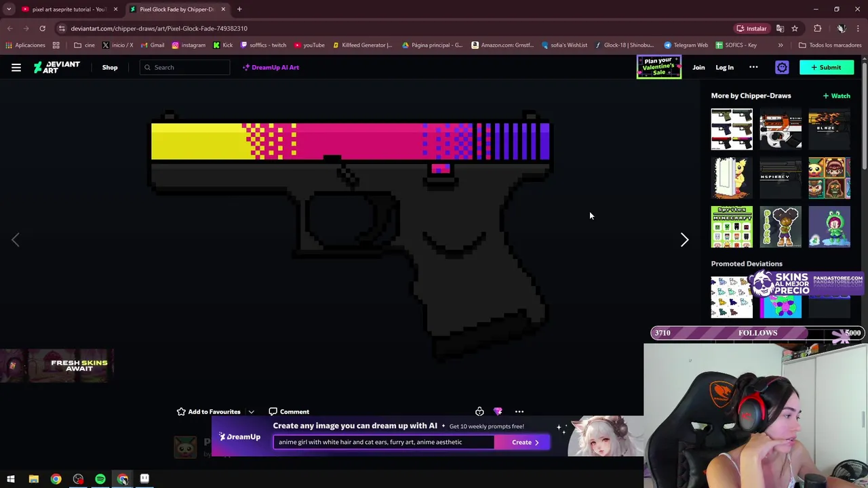Screen dimensions: 868x488
Task: Open the Killfeed Generator bookmark
Action: coord(362,45)
